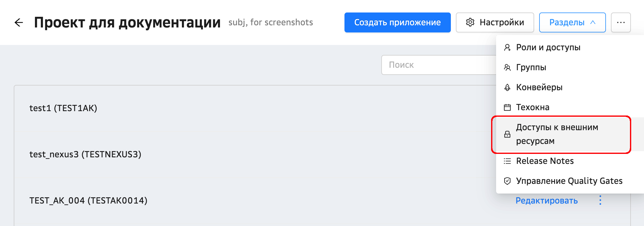Click the rocket icon beside Конвейеры
Screen dimensions: 644x226
[x=507, y=87]
